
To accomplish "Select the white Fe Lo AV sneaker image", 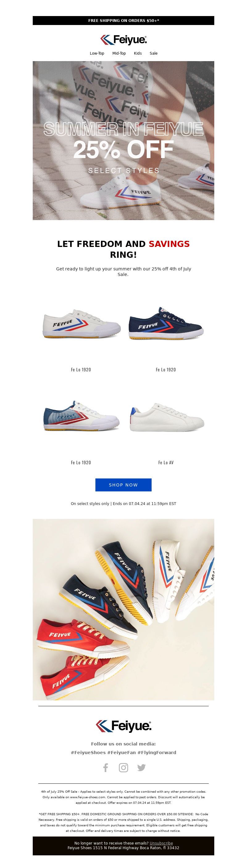I will pyautogui.click(x=166, y=417).
